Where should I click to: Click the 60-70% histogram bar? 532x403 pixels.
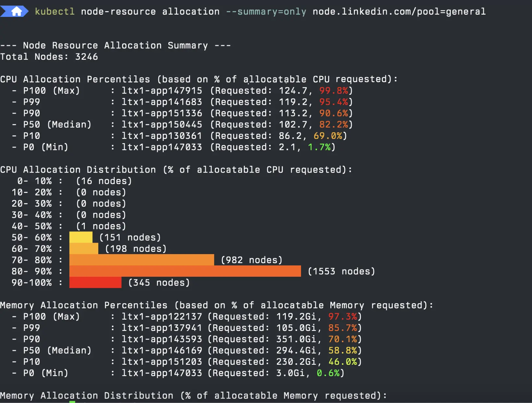(84, 249)
